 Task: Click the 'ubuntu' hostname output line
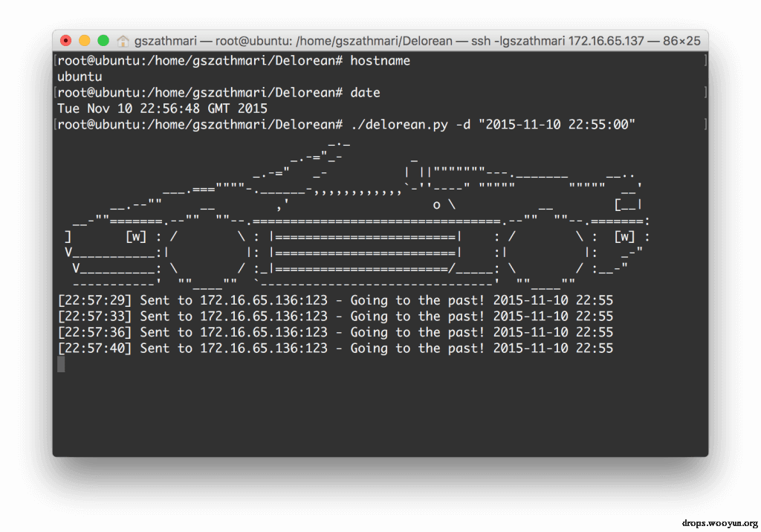(x=80, y=77)
